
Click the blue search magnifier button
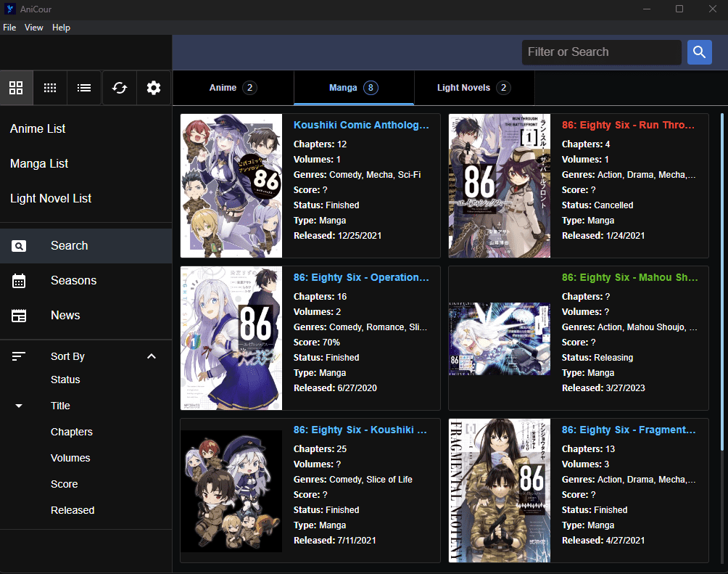click(699, 52)
